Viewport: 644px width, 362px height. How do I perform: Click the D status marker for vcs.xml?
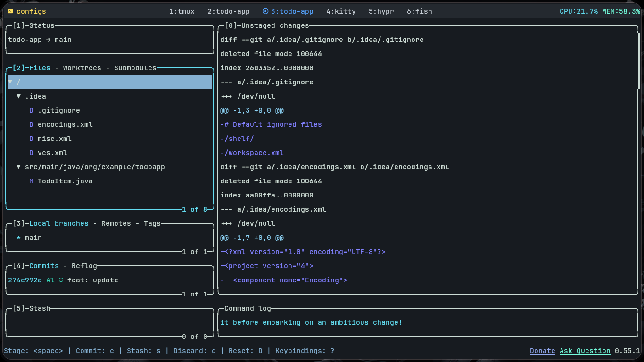pos(31,153)
